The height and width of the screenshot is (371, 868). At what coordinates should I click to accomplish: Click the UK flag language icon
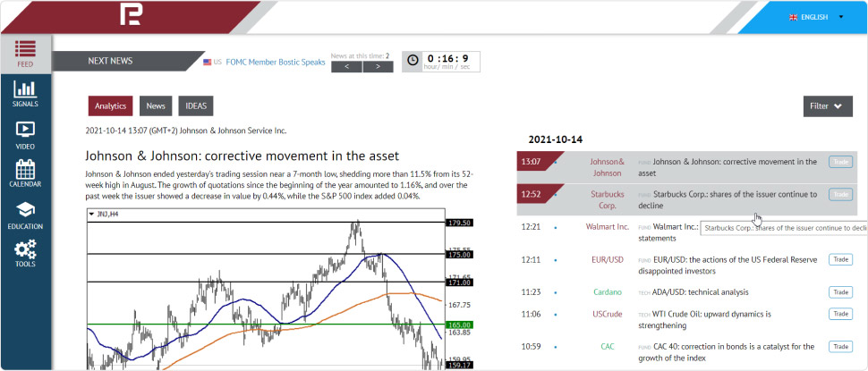(793, 17)
